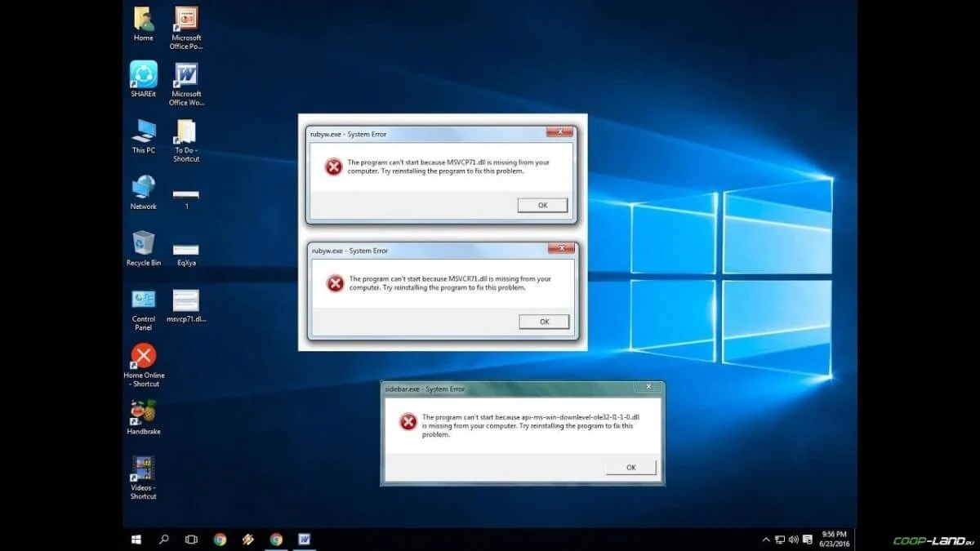Click the This PC desktop icon
The image size is (980, 551).
tap(144, 131)
